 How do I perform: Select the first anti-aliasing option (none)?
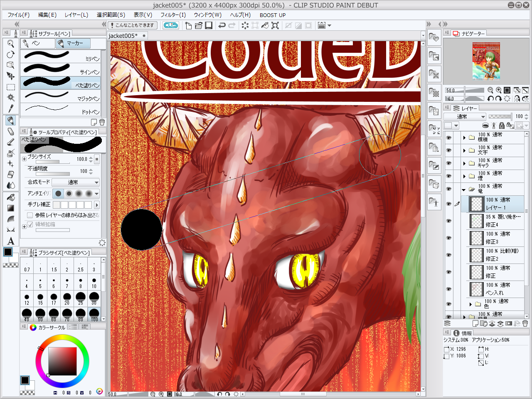pyautogui.click(x=58, y=194)
